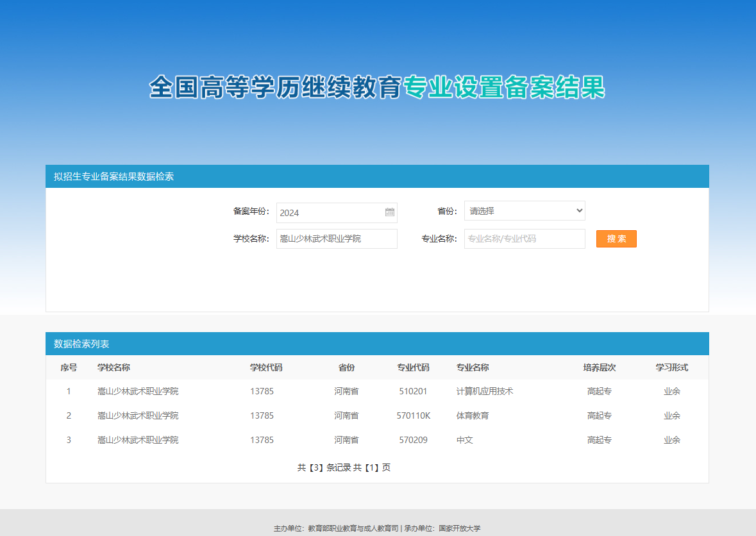Click the 数据检索列表 panel header
The image size is (756, 536).
(81, 344)
